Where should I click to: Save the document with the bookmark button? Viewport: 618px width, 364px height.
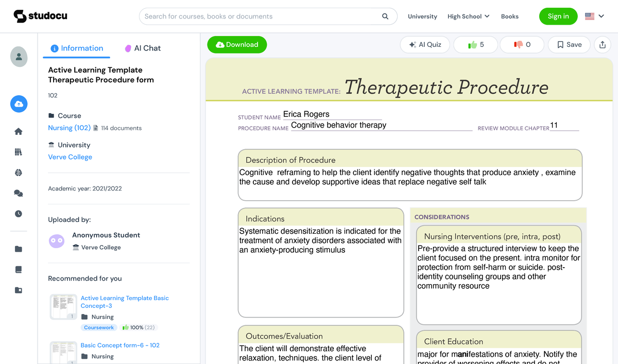[569, 44]
